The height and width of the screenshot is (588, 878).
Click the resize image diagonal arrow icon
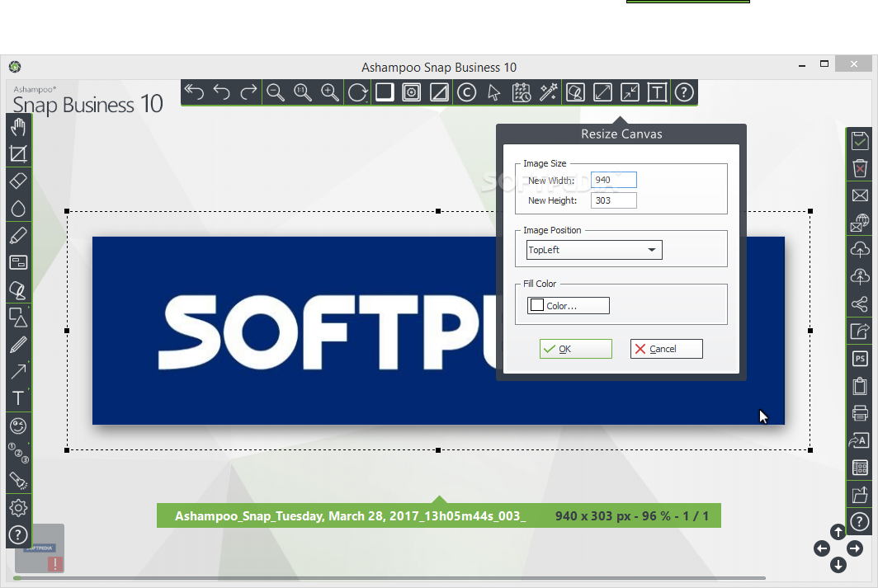click(602, 92)
